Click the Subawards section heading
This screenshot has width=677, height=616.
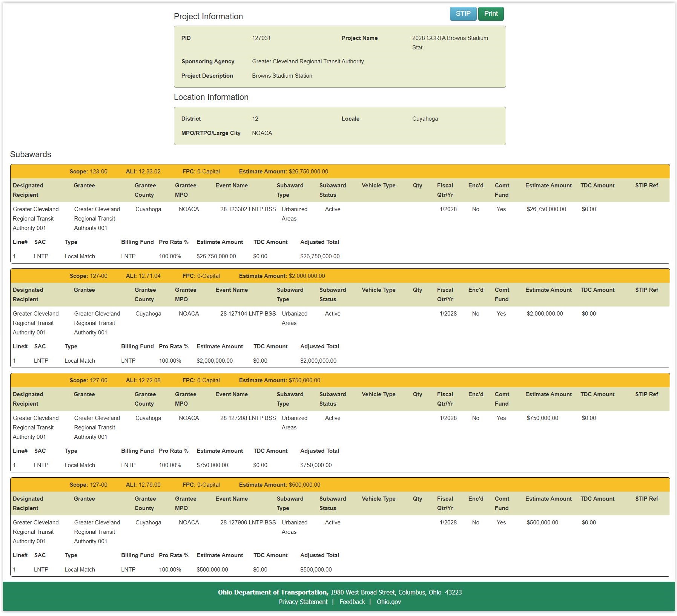click(31, 155)
